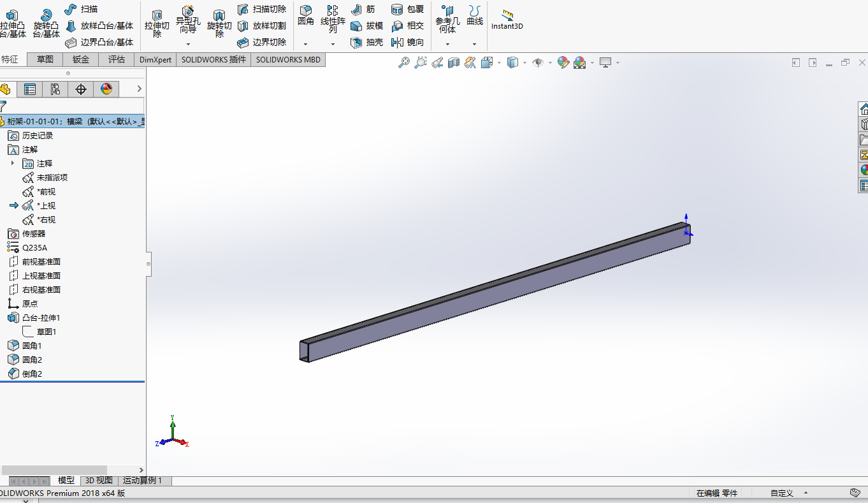Click the 圆角1 feature in the tree
868x503 pixels.
point(25,346)
